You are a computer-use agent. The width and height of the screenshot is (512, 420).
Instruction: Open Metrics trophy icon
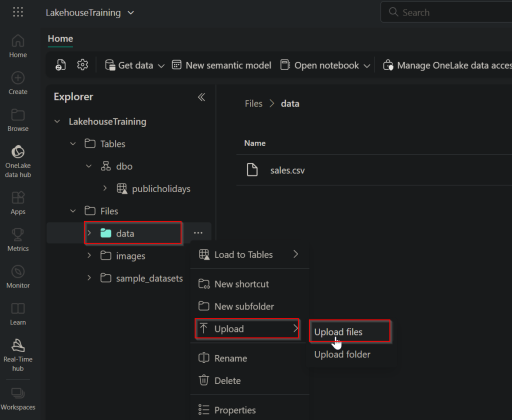18,234
